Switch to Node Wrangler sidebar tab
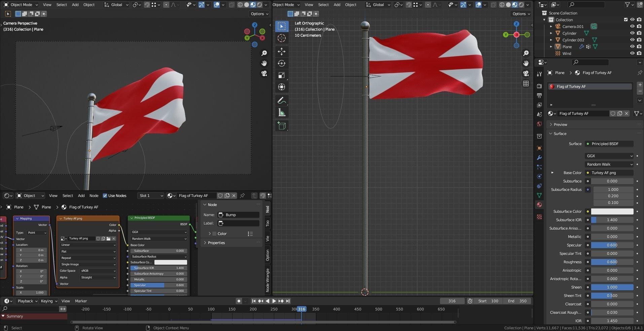 268,280
